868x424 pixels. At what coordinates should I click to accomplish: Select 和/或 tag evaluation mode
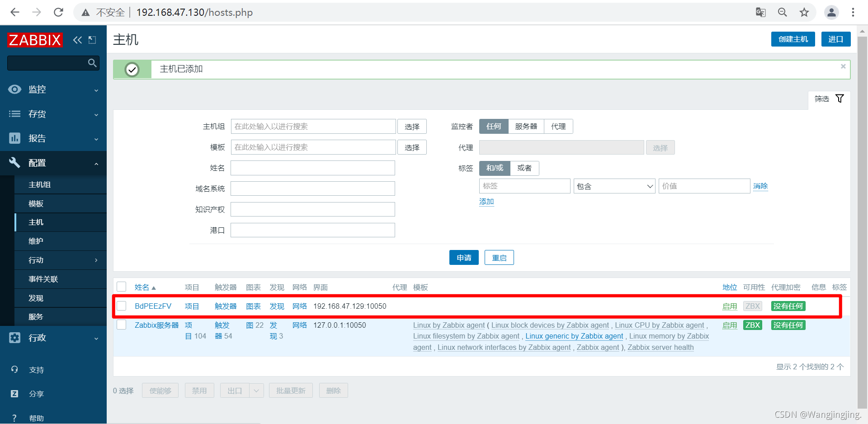point(495,168)
